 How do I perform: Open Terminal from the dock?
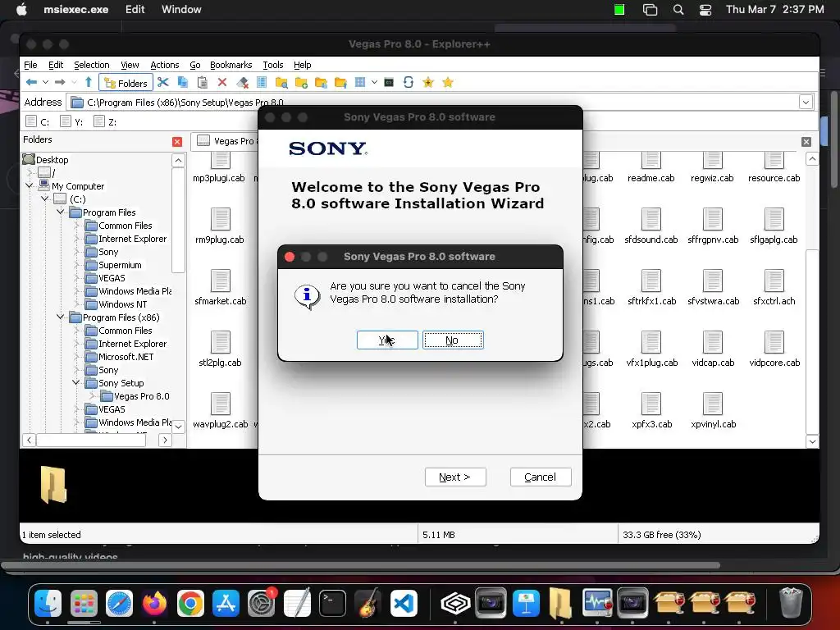click(333, 604)
